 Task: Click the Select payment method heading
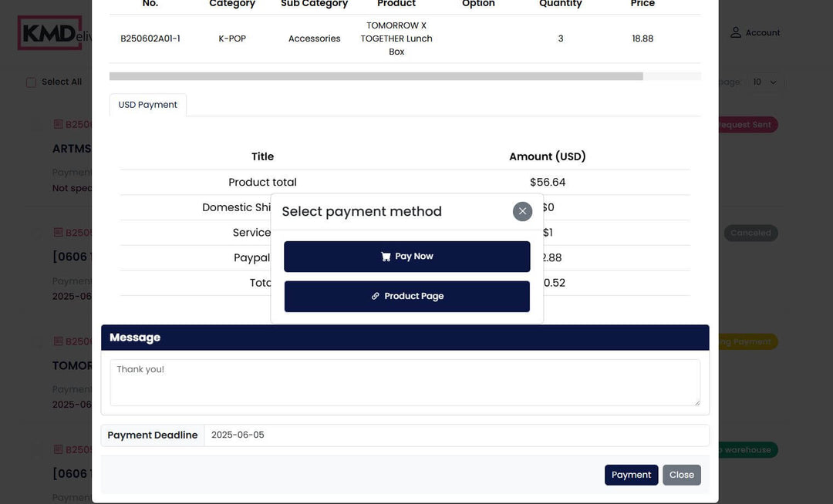pyautogui.click(x=362, y=212)
